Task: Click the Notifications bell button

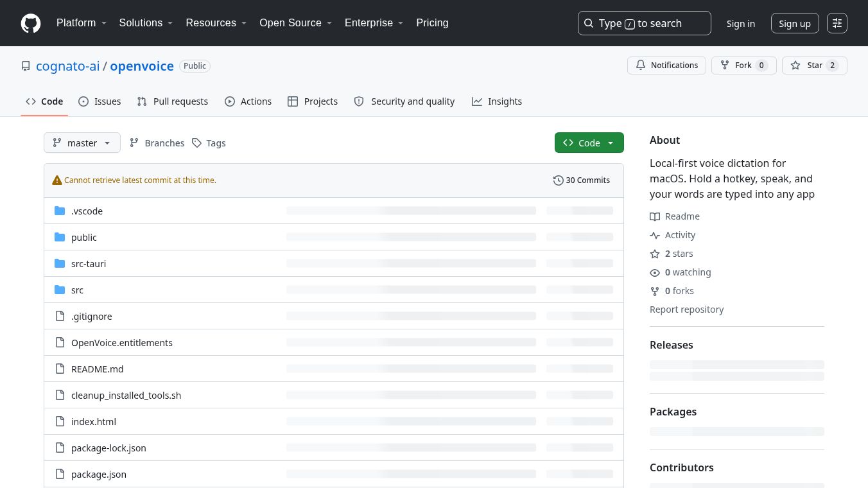Action: click(667, 65)
